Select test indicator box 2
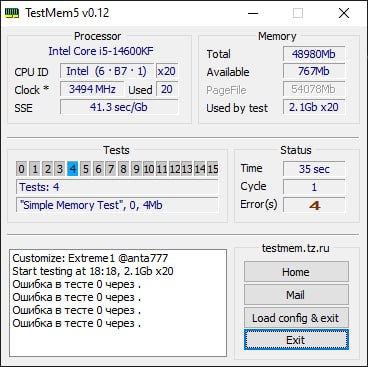 pos(47,169)
